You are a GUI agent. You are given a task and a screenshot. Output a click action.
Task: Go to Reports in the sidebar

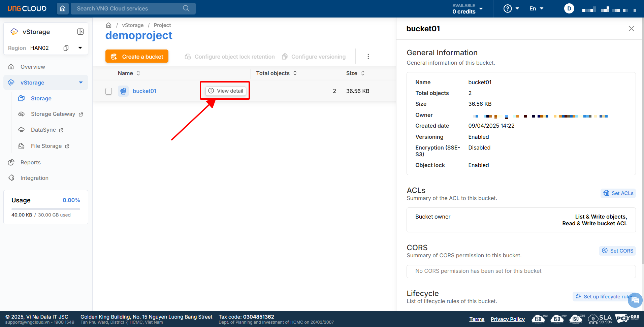tap(30, 162)
